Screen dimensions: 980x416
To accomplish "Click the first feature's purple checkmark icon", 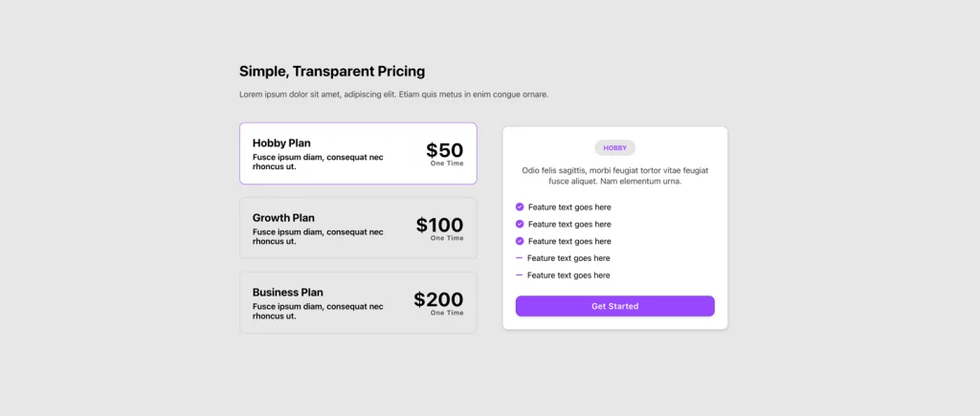I will [x=520, y=207].
